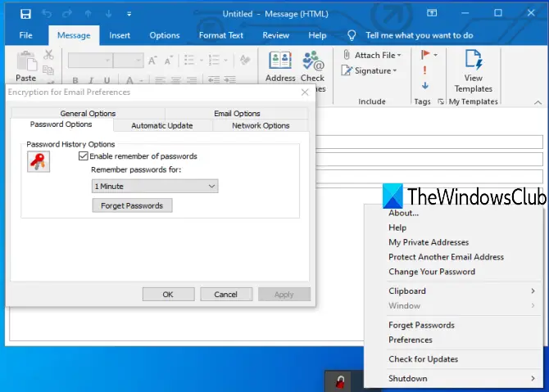The width and height of the screenshot is (549, 392).
Task: Click the Low Importance blue arrow
Action: 425,86
